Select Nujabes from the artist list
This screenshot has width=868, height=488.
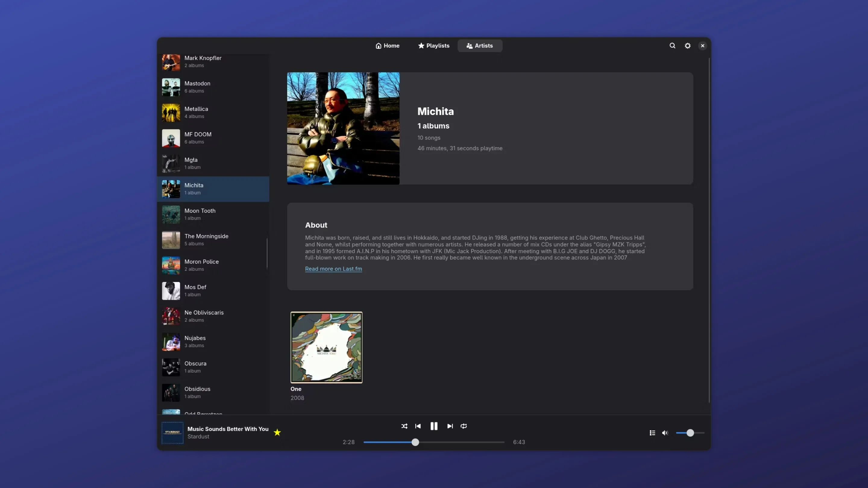pos(213,341)
